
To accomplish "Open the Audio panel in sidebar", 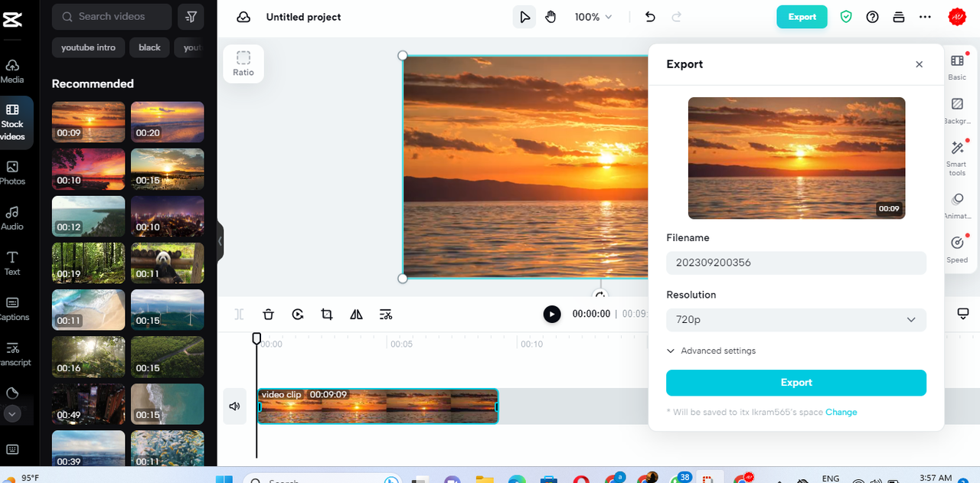I will pos(12,218).
